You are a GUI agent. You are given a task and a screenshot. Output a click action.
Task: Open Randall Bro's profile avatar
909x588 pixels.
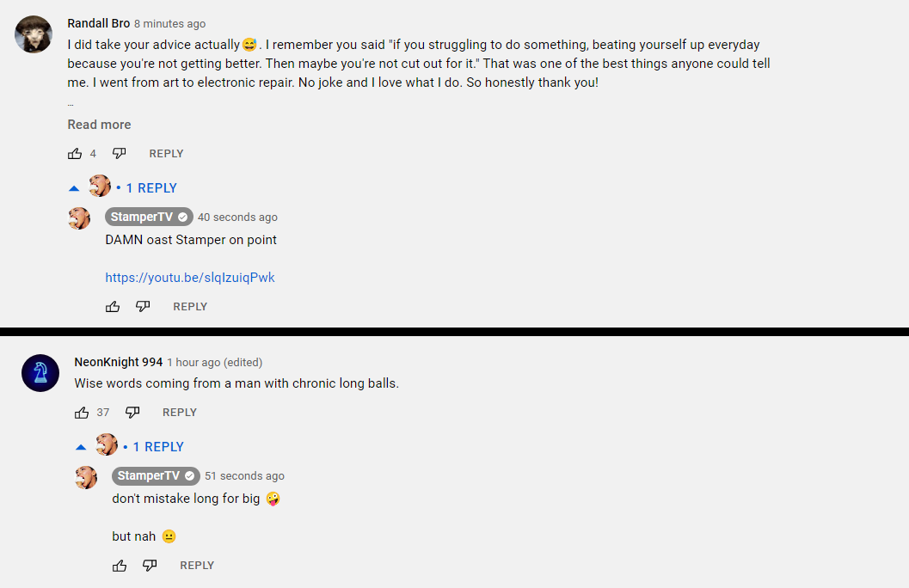tap(34, 34)
